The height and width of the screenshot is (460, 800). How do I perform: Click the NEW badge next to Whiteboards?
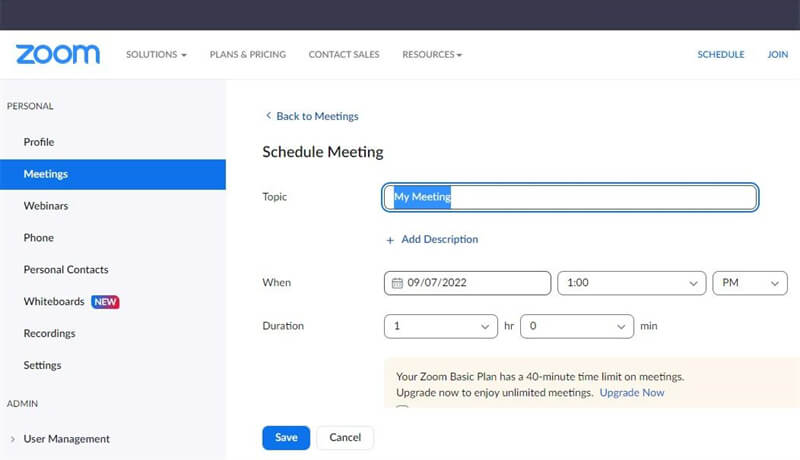pos(105,301)
